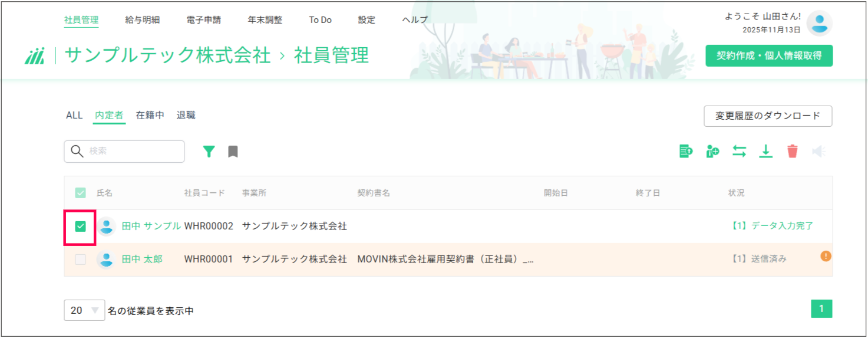
Task: Click 契約作成・個人情報取得 button
Action: [x=769, y=55]
